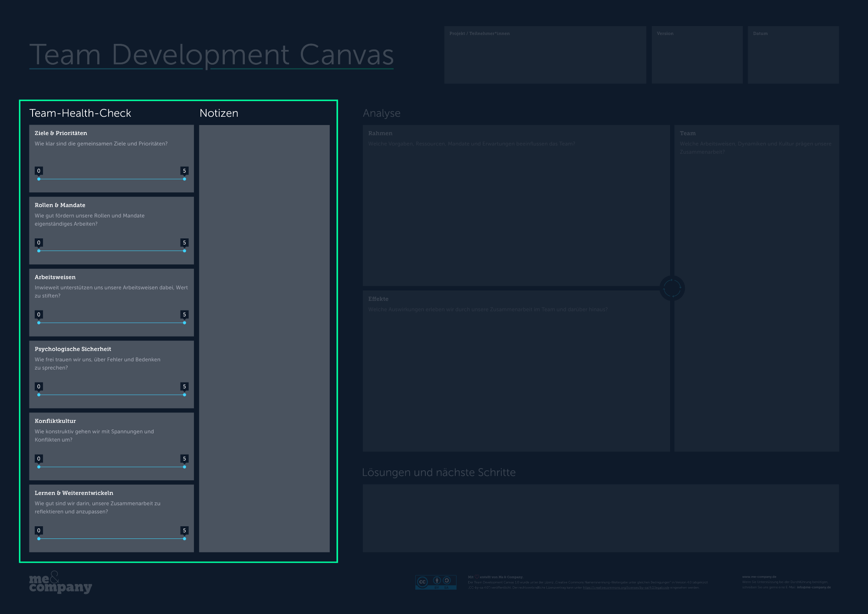Viewport: 868px width, 614px height.
Task: Click the circular cycle arrows icon between analysis sections
Action: click(x=673, y=288)
